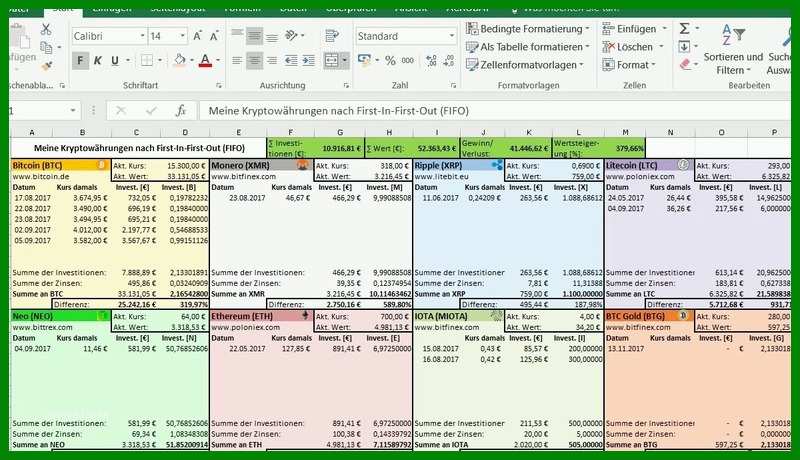Open the Schriftart dialog launcher

pyautogui.click(x=219, y=86)
